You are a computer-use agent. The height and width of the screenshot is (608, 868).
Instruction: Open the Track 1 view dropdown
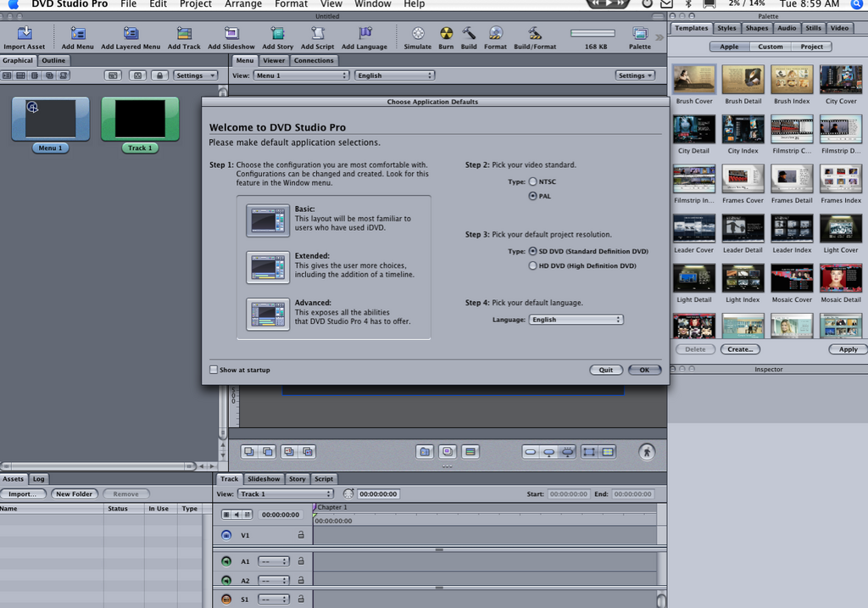[x=286, y=494]
